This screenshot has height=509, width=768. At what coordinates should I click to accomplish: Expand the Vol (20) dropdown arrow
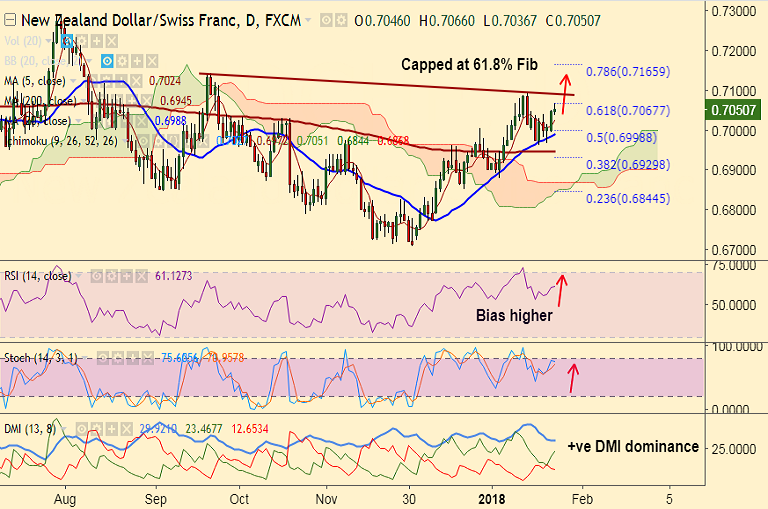click(x=48, y=41)
